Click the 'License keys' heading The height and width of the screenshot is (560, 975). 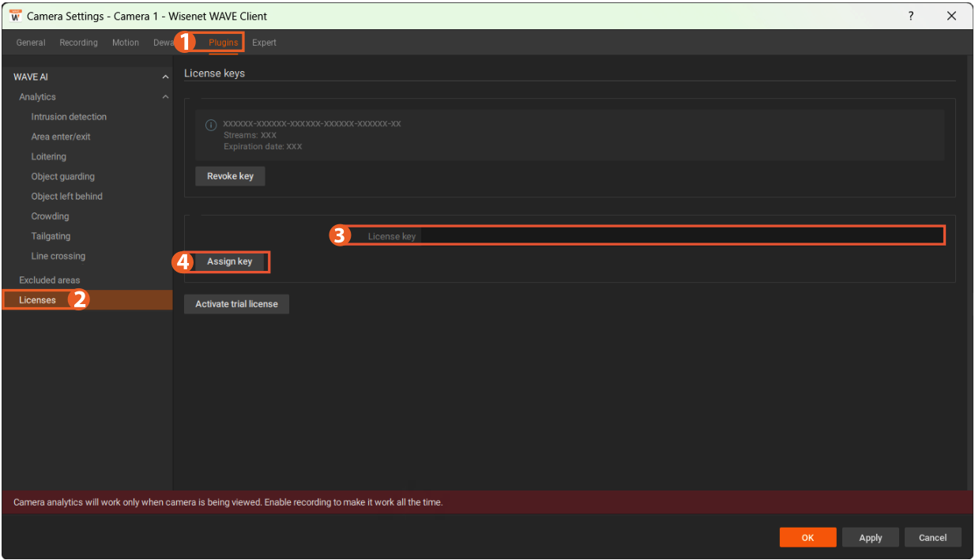(x=214, y=73)
